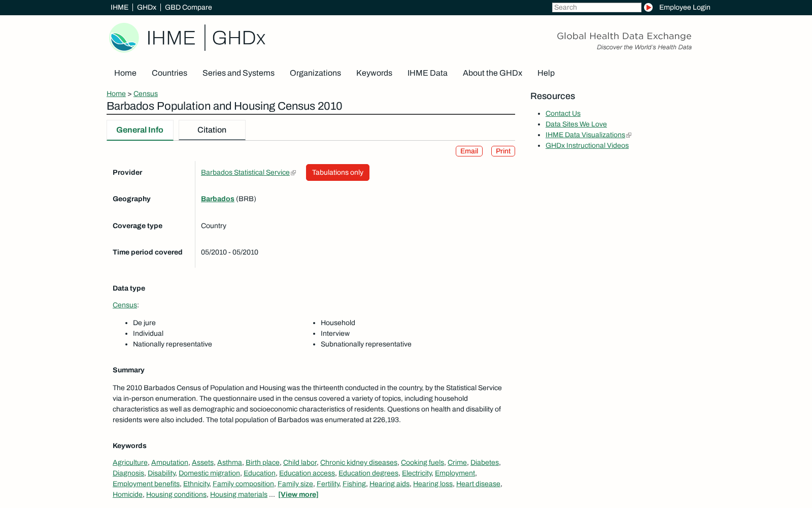Viewport: 812px width, 508px height.
Task: Open the Child labor keyword
Action: [x=300, y=462]
